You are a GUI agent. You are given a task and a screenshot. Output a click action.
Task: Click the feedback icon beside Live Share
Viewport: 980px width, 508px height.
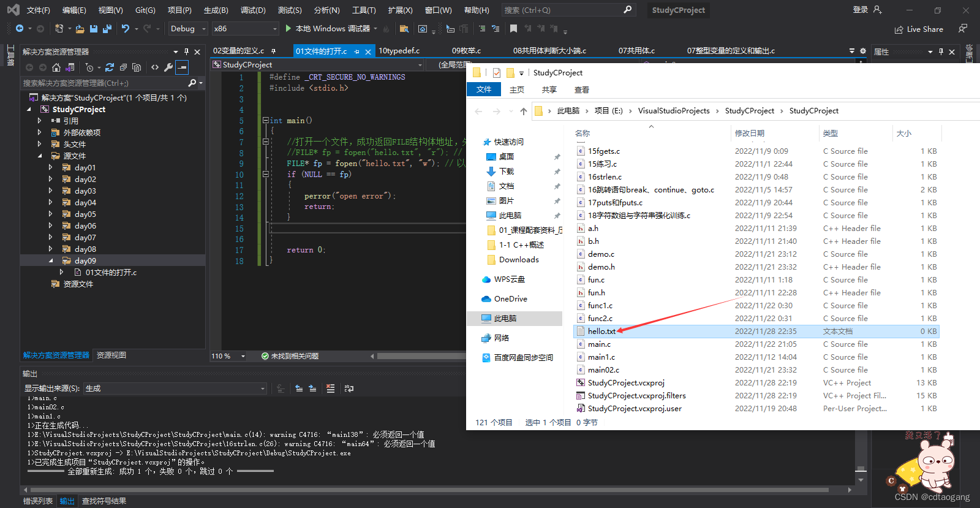(963, 29)
